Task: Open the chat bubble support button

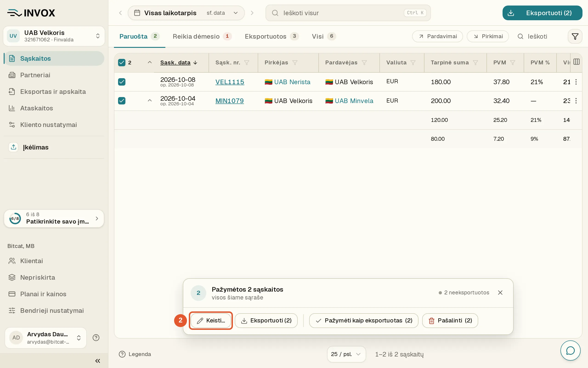Action: [x=570, y=351]
